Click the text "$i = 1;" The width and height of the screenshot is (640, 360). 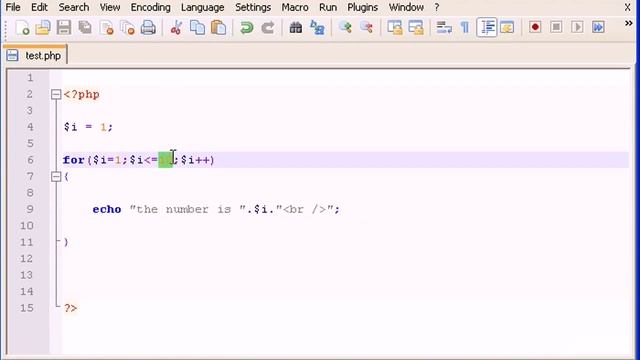click(x=88, y=127)
